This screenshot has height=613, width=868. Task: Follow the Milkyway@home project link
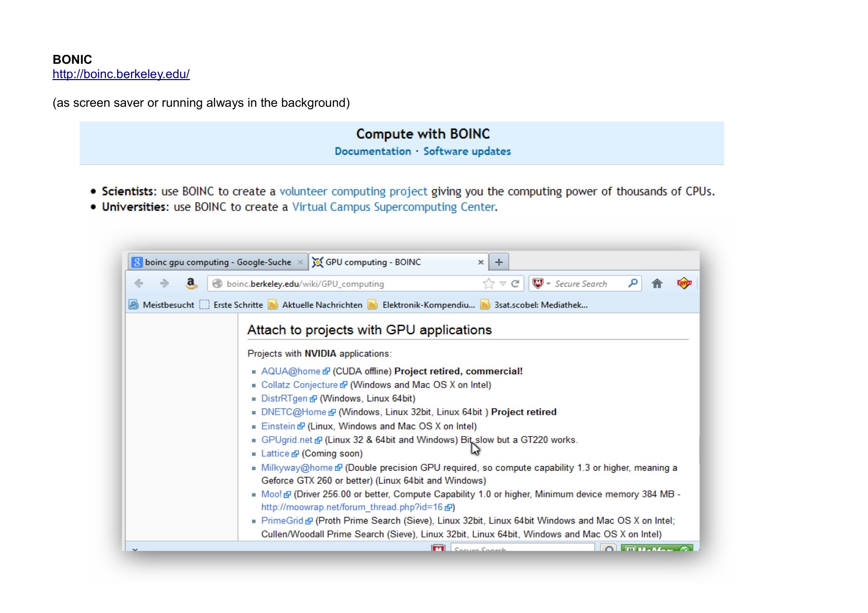297,468
